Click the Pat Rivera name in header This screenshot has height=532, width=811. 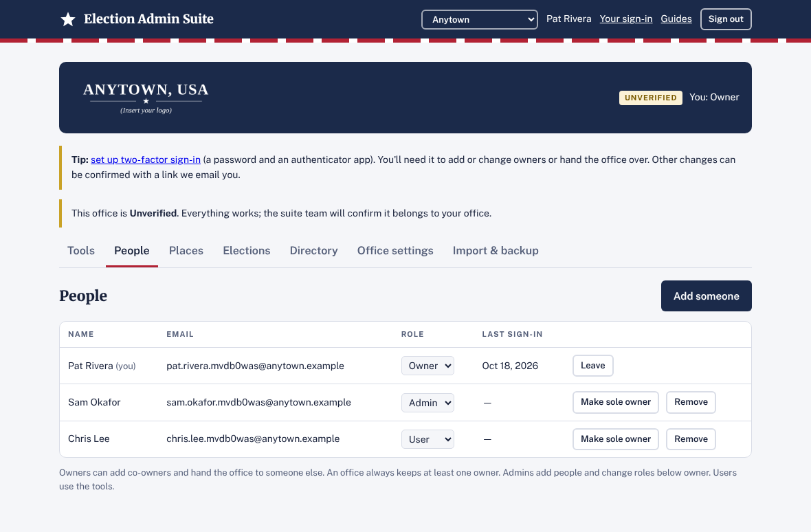[x=569, y=19]
